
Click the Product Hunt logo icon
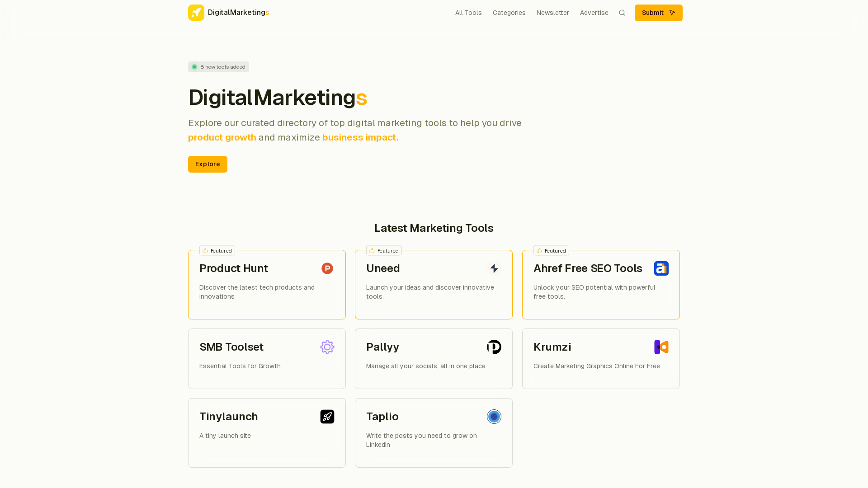click(327, 268)
